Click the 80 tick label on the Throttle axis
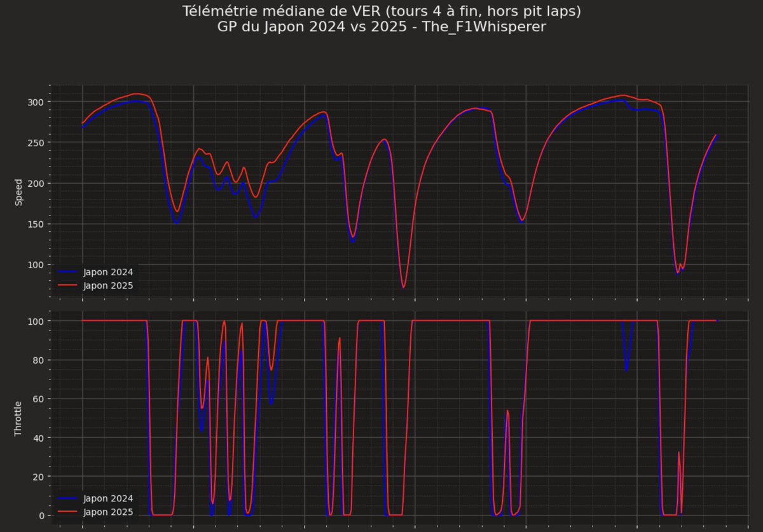The height and width of the screenshot is (532, 763). pyautogui.click(x=37, y=360)
